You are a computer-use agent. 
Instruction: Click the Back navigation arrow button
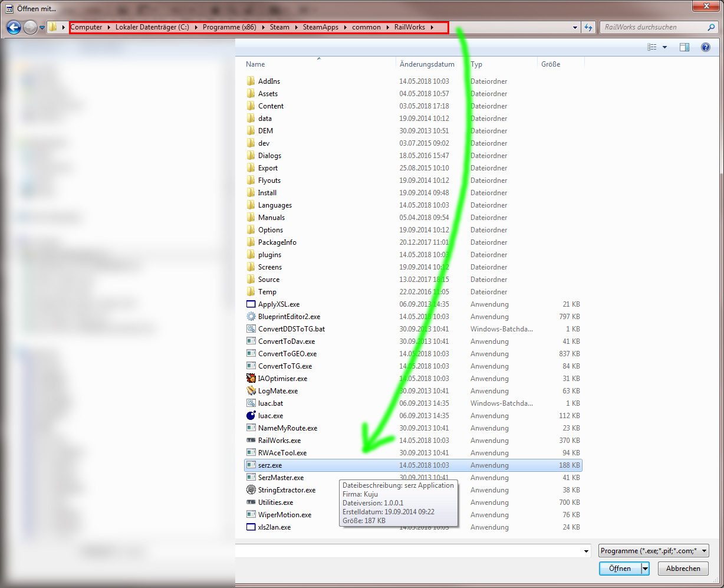coord(14,27)
